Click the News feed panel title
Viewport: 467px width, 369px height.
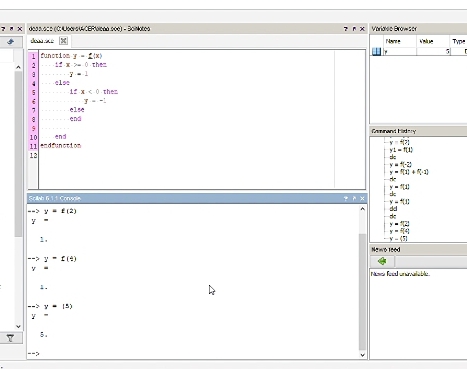click(x=386, y=249)
